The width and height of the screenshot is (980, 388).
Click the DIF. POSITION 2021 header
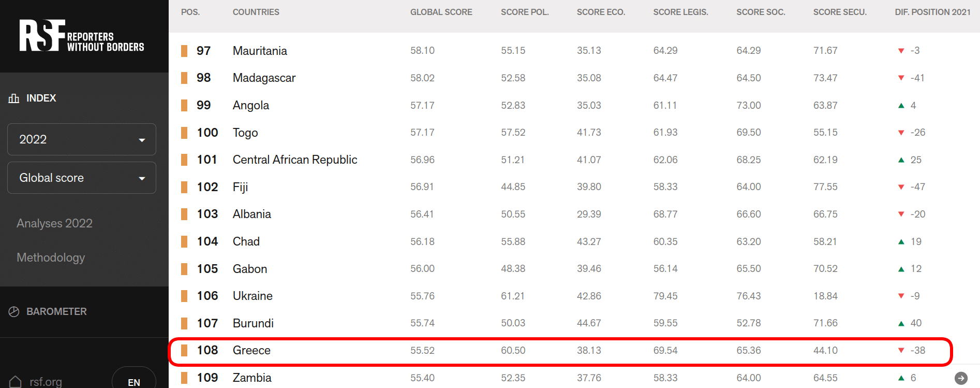coord(932,12)
